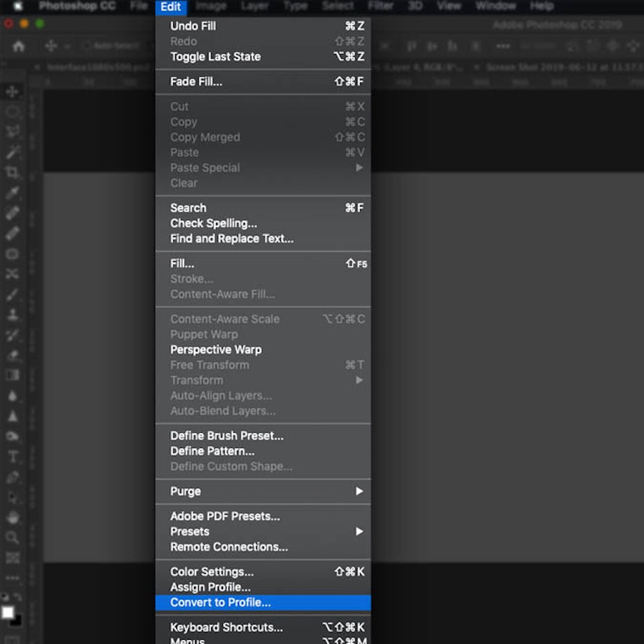The image size is (644, 644).
Task: Open Adobe PDF Presets…
Action: tap(263, 517)
